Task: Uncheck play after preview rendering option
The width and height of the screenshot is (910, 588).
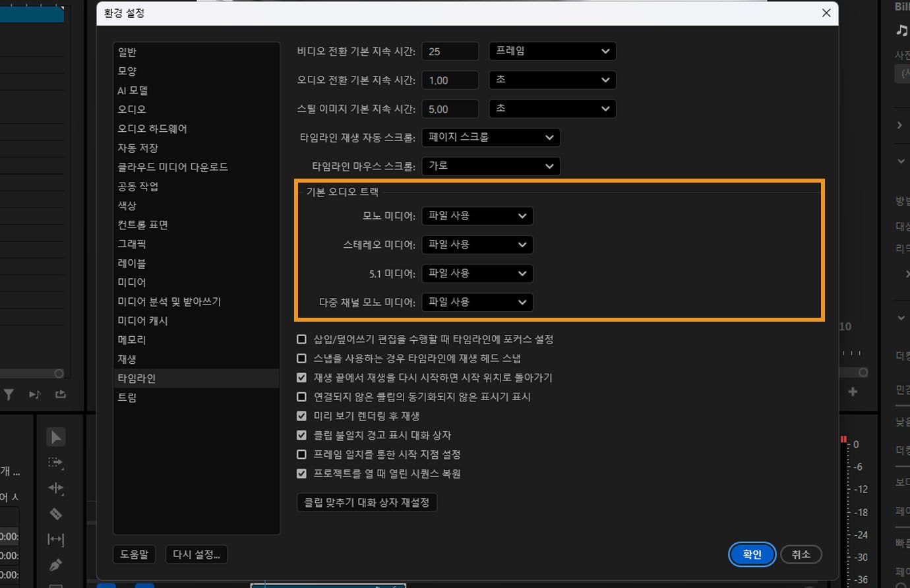Action: point(301,415)
